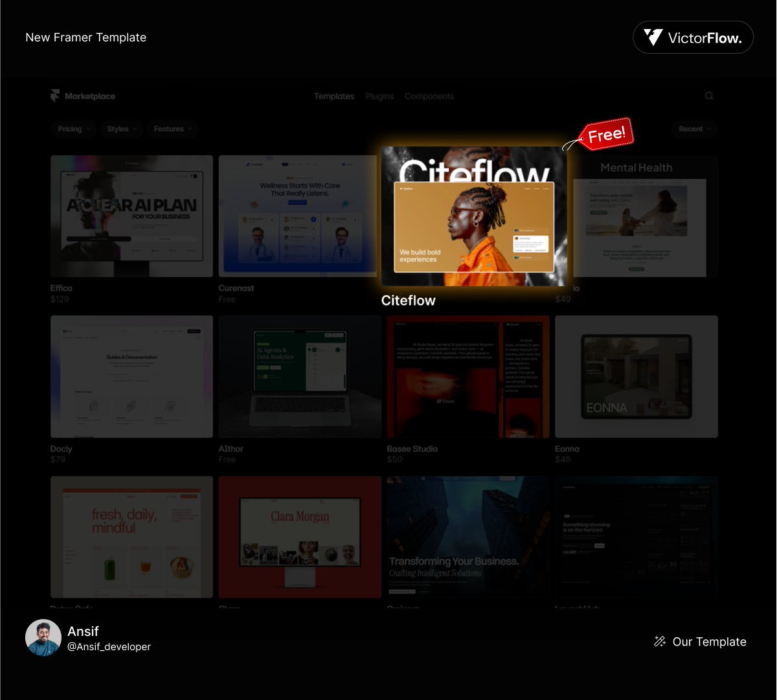777x700 pixels.
Task: Click Ansif's profile avatar
Action: 43,638
